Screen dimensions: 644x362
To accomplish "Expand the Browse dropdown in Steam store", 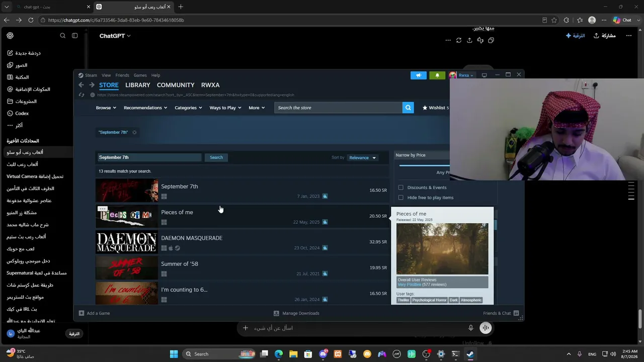I will (x=106, y=108).
